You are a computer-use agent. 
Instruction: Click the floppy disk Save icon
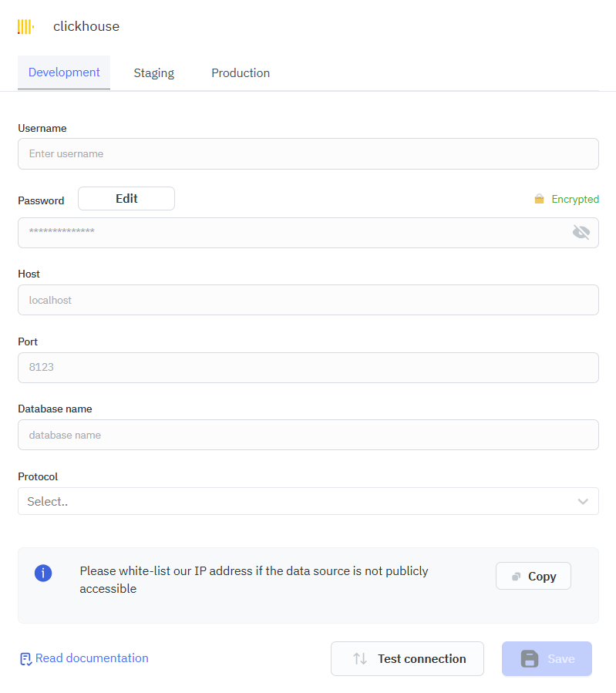pyautogui.click(x=529, y=659)
